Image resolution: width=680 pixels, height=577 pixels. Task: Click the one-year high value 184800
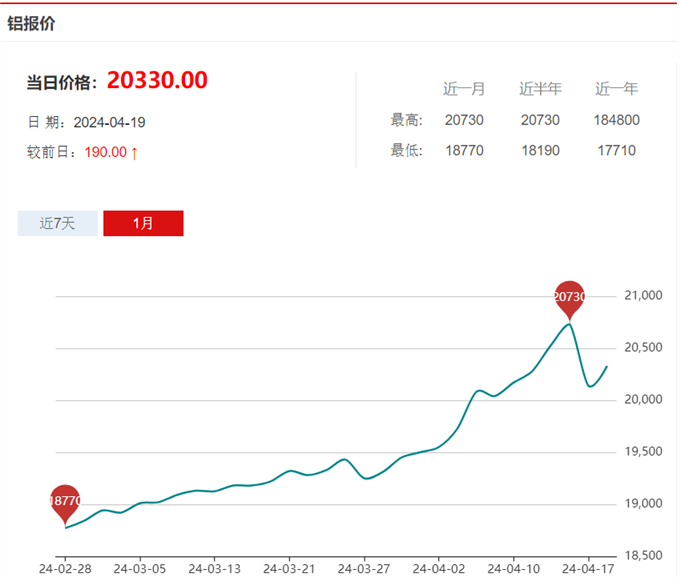(616, 120)
